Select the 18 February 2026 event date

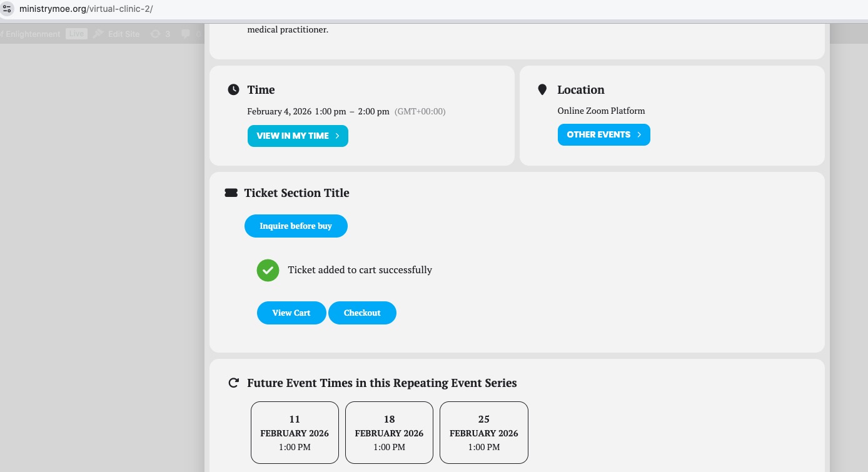click(x=389, y=433)
